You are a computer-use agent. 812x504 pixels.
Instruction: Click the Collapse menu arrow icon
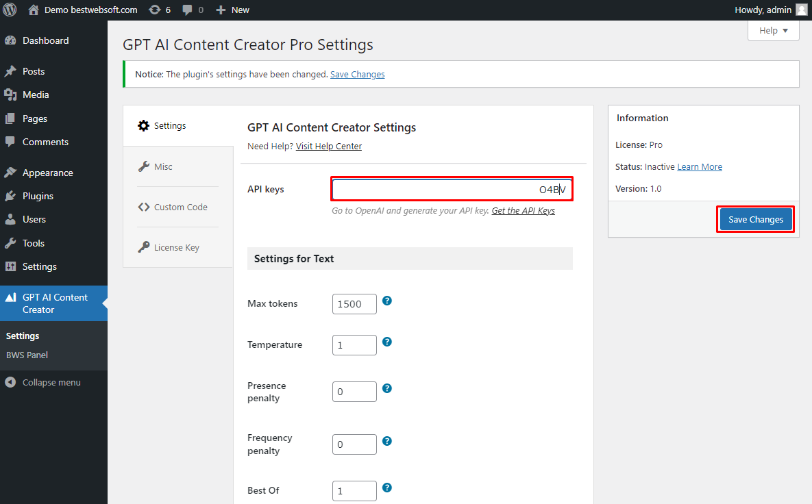[10, 382]
